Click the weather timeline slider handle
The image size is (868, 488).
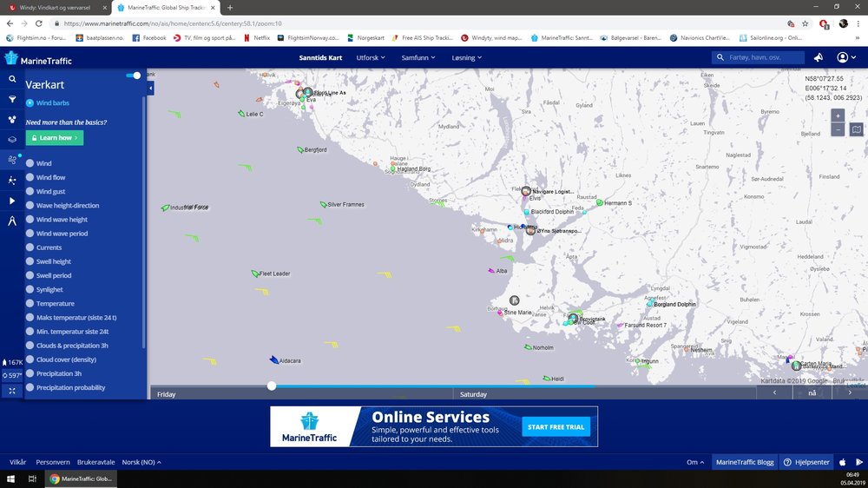[271, 386]
